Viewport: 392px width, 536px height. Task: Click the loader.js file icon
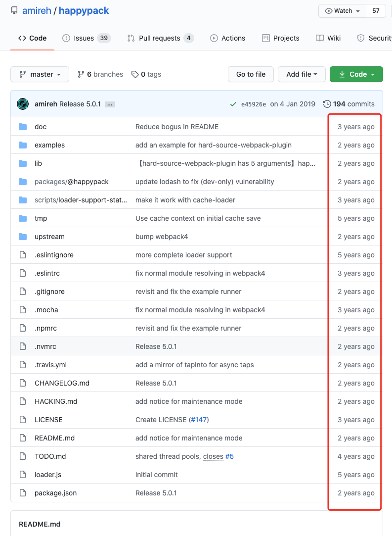click(x=23, y=475)
